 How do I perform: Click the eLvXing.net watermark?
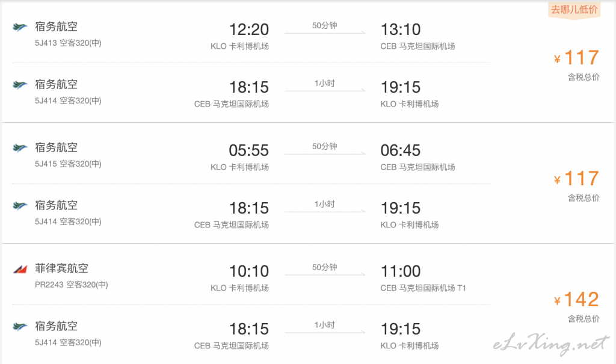[x=551, y=344]
